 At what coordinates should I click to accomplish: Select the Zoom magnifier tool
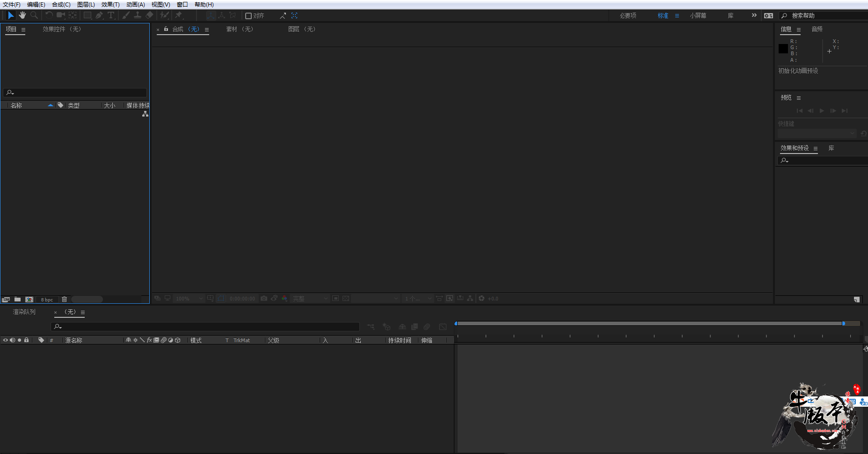point(34,15)
